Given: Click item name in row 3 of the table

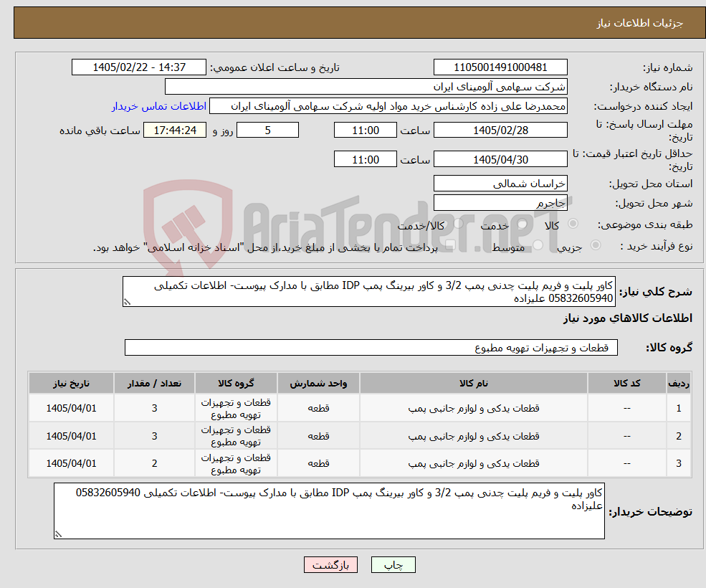Looking at the screenshot, I should tap(474, 463).
